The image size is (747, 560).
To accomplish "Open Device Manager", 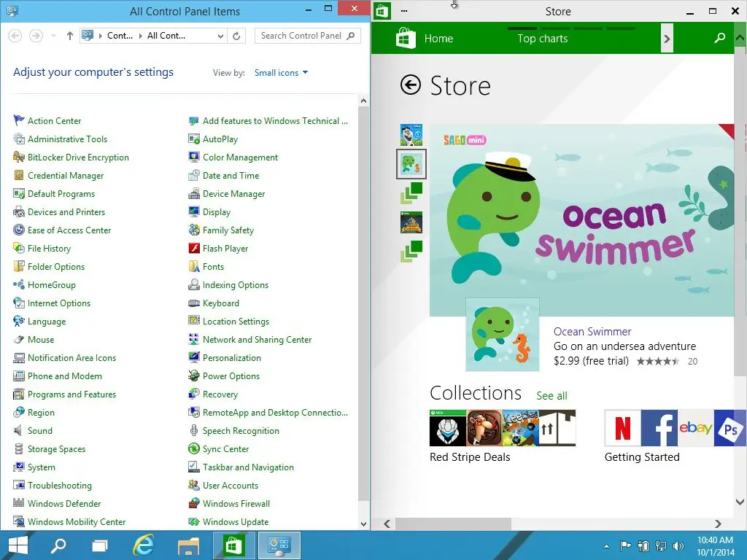I will pos(233,193).
